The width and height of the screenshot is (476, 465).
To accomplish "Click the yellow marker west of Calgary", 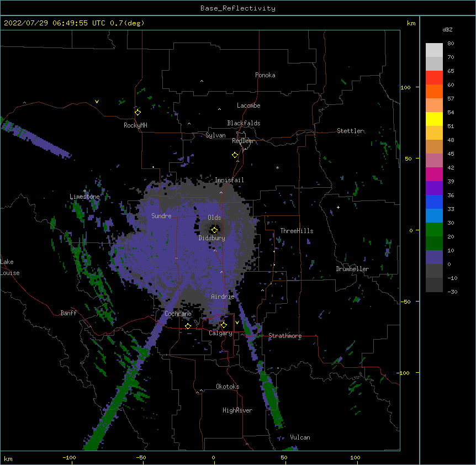I will point(188,326).
